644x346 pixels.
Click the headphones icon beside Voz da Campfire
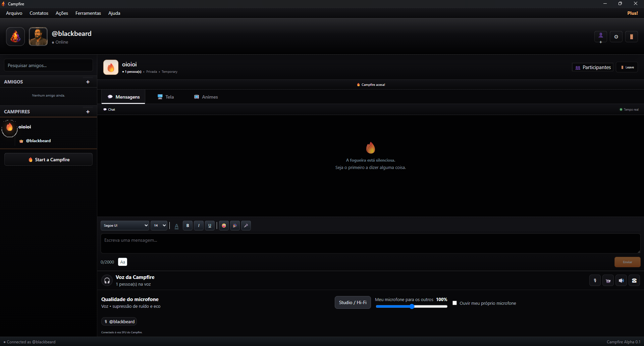point(107,281)
